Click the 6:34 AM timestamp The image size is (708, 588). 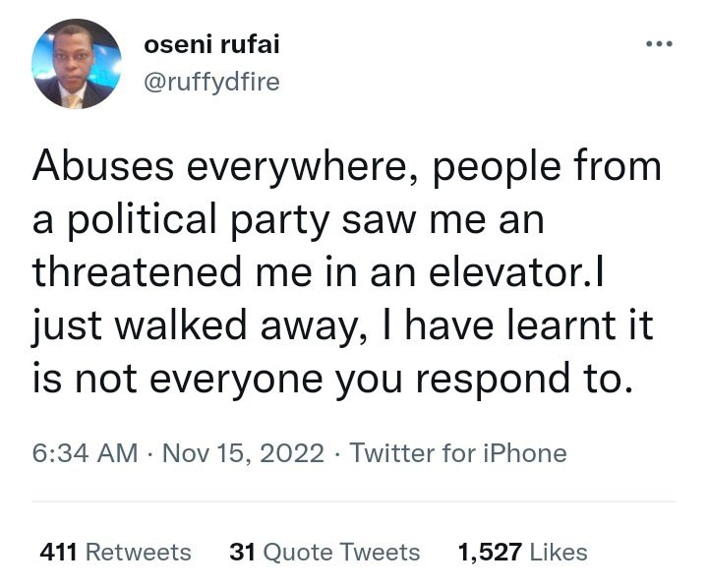click(x=85, y=453)
